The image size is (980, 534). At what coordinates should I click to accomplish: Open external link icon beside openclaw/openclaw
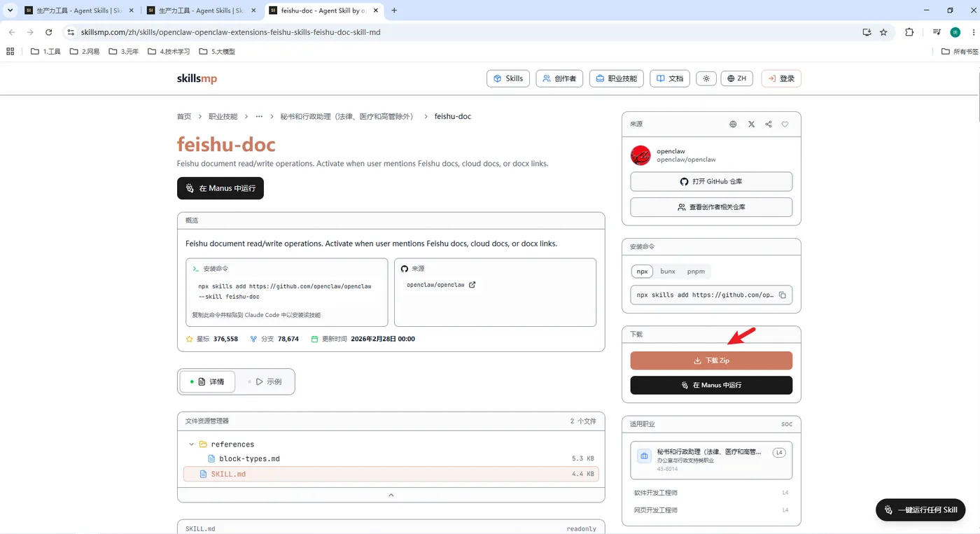coord(472,285)
